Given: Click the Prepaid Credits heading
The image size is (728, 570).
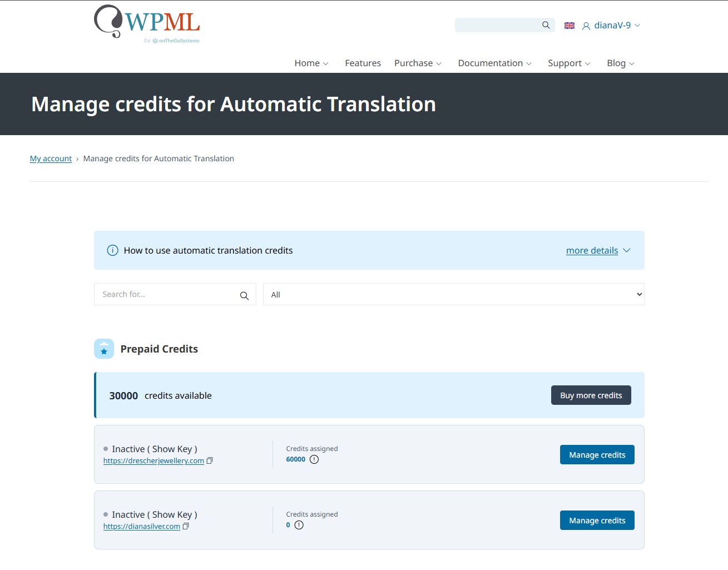Looking at the screenshot, I should 159,349.
